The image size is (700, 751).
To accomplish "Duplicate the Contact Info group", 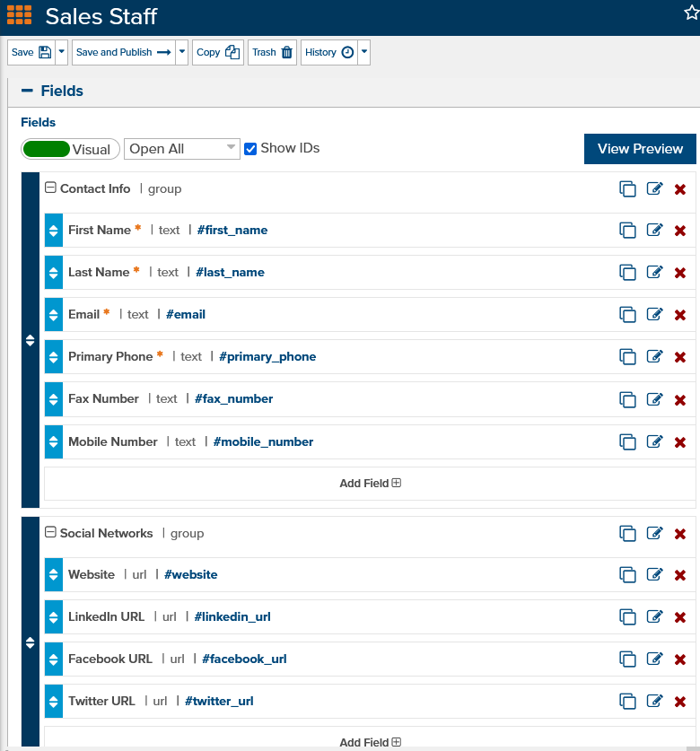I will (627, 189).
